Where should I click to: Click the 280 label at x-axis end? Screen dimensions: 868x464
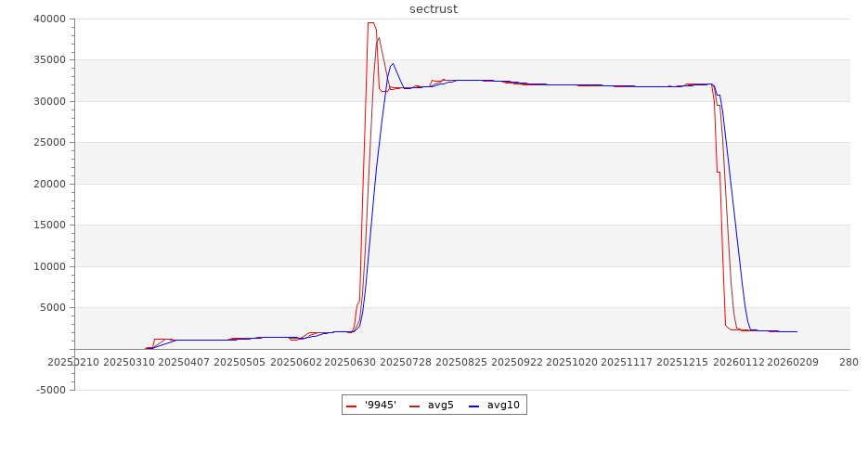(849, 362)
